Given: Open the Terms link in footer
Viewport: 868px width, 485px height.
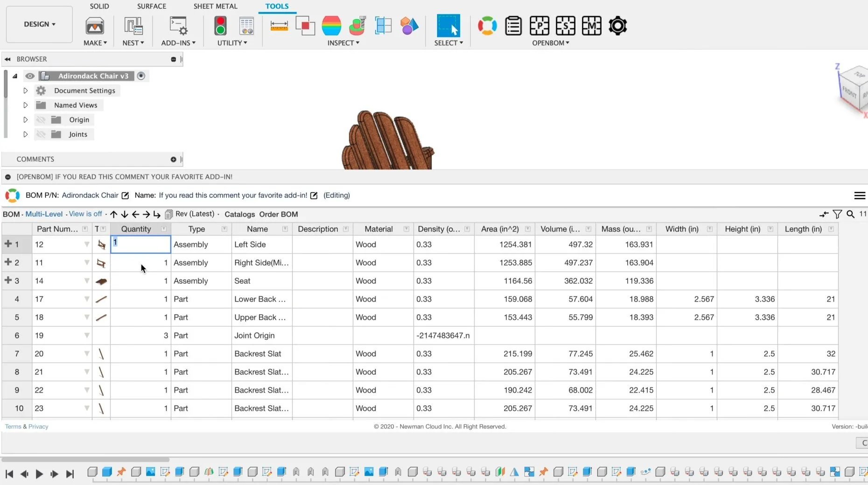Looking at the screenshot, I should 13,427.
